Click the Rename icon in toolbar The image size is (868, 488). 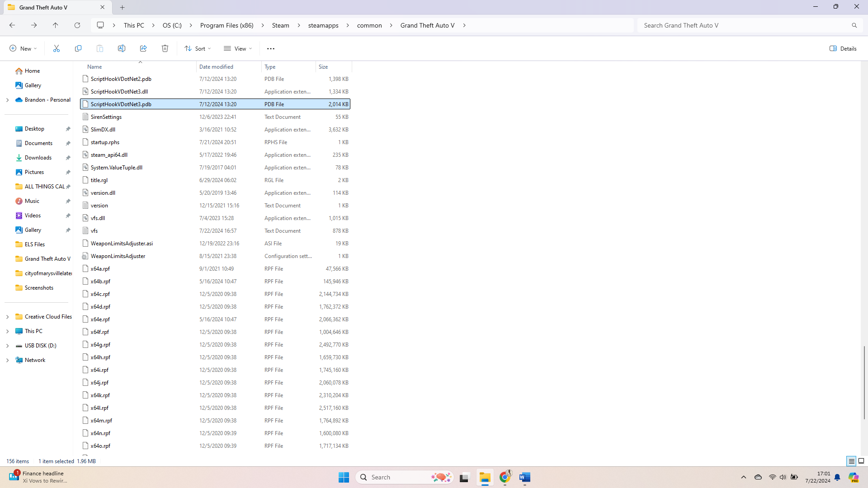[x=122, y=48]
